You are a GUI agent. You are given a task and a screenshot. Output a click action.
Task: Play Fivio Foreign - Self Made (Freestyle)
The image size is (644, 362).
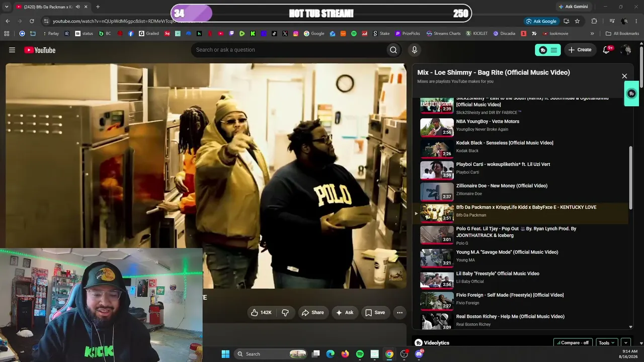click(522, 301)
